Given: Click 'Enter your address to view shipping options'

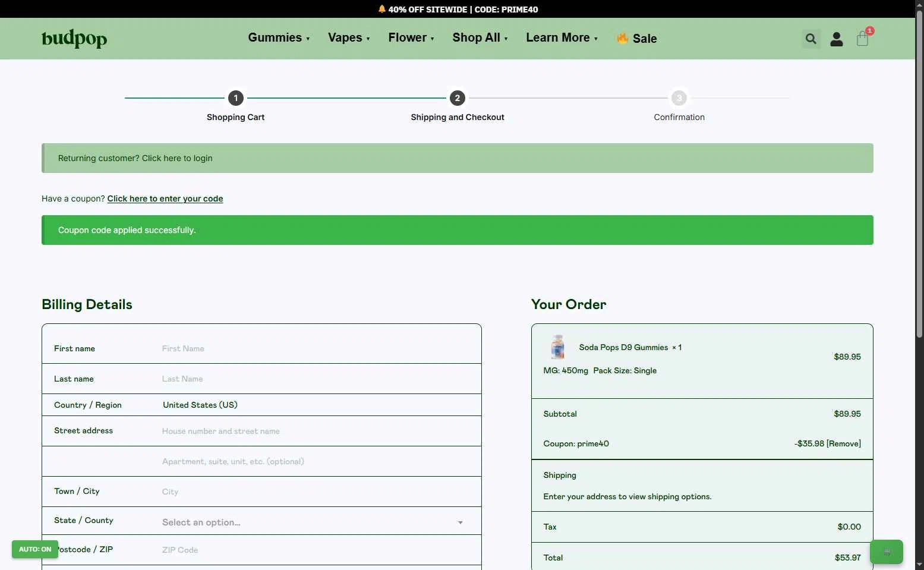Looking at the screenshot, I should (627, 496).
